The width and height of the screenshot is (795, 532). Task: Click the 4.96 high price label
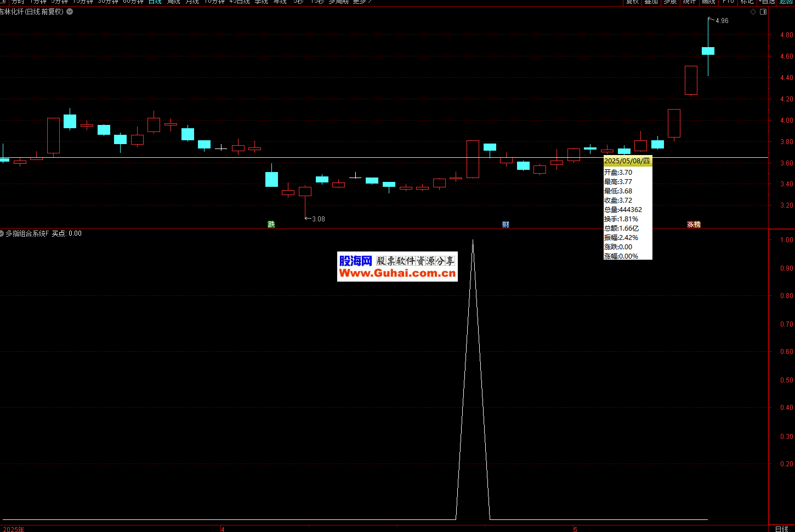(x=722, y=21)
